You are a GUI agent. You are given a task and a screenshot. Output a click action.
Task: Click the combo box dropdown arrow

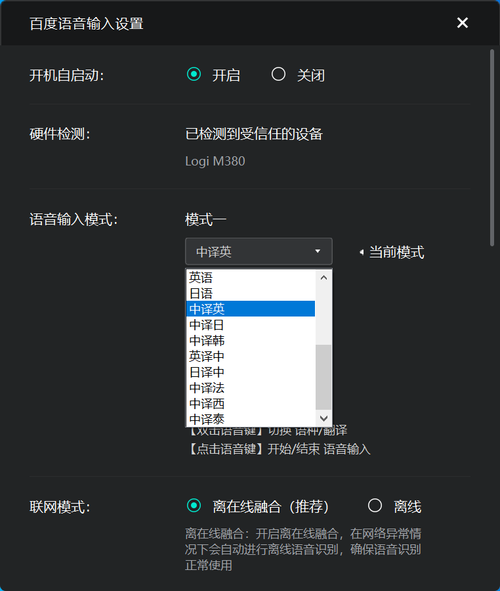[x=318, y=251]
